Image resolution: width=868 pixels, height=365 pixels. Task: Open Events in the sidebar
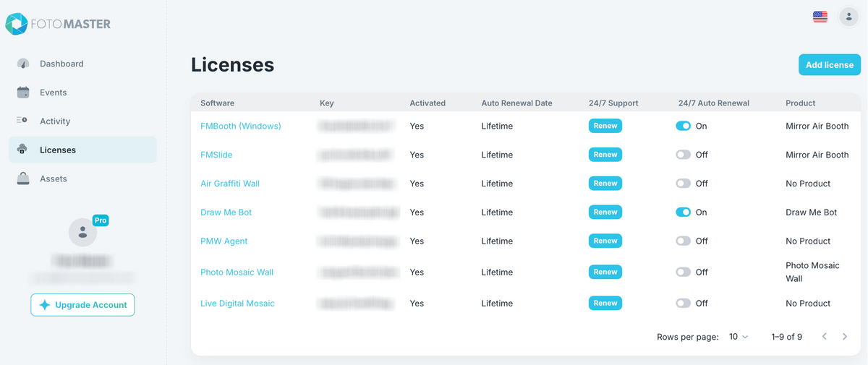point(82,93)
